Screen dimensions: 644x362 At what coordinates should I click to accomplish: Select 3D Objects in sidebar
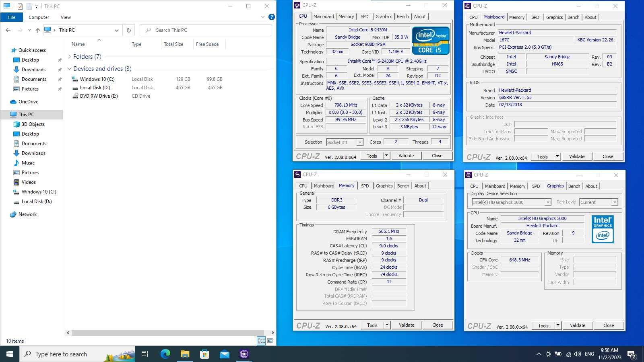[33, 124]
